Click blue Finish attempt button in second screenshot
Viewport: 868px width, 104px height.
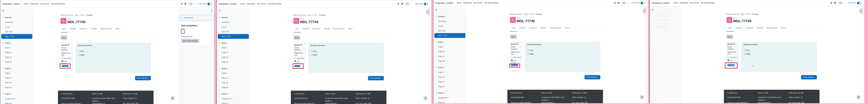click(x=376, y=78)
